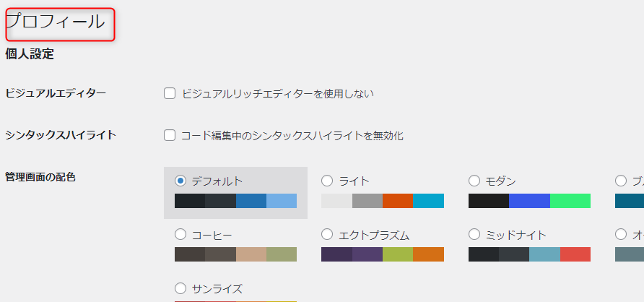This screenshot has width=644, height=302.
Task: Click the tan swatch under コーヒー
Action: 251,254
